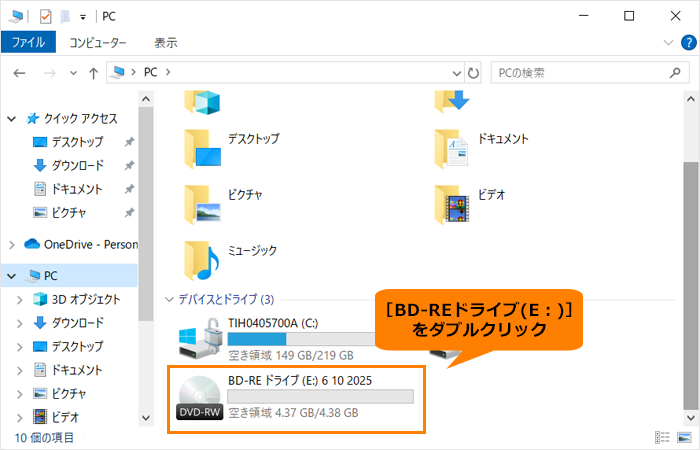The image size is (700, 450).
Task: Select the TIH0405700A (C:) drive icon
Action: [201, 339]
